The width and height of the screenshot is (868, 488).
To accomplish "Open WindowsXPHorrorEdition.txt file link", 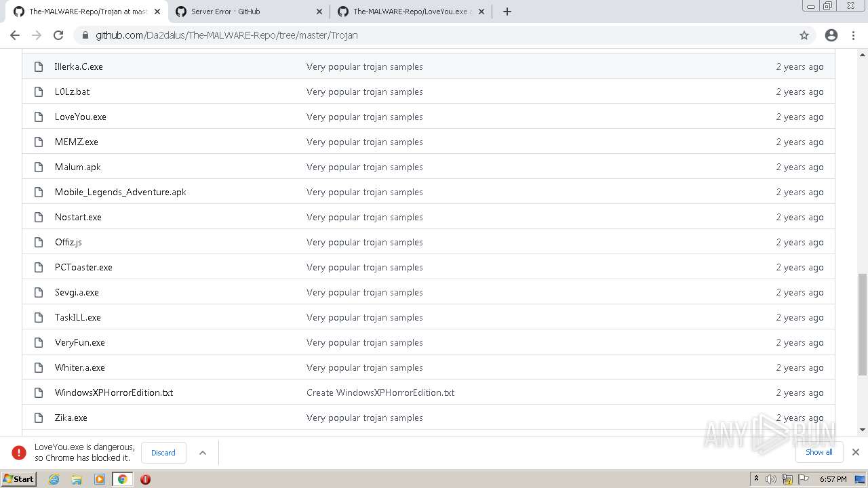I will [114, 392].
